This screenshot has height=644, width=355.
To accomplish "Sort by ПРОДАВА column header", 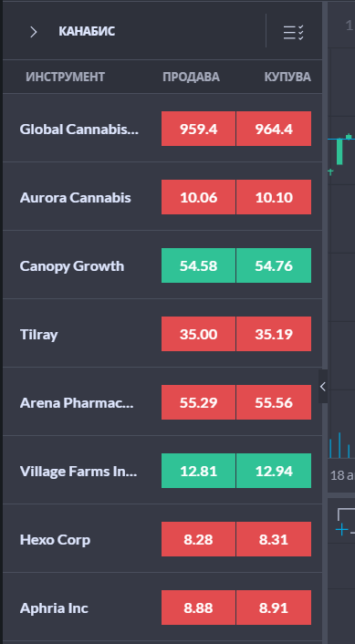I will 191,77.
